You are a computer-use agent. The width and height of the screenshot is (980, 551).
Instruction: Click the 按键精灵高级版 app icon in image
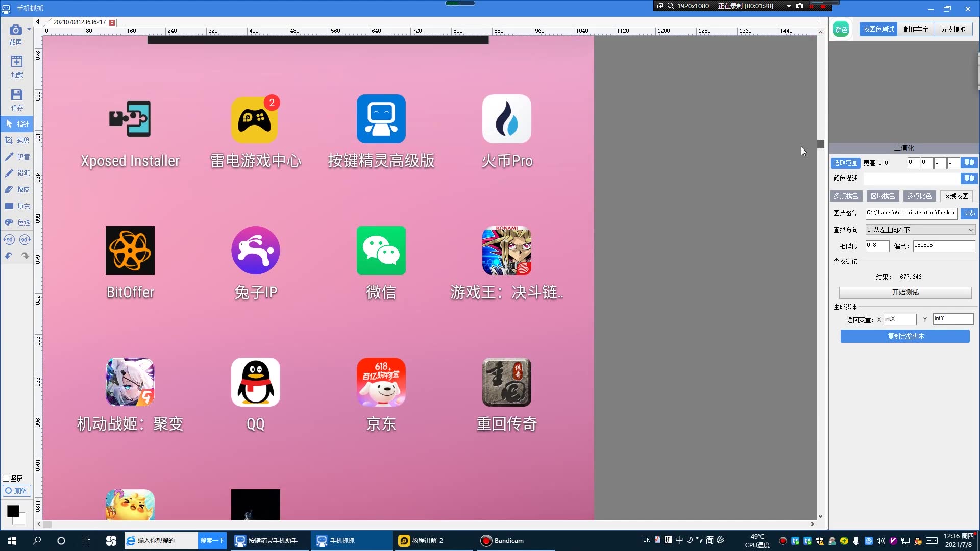click(x=381, y=119)
